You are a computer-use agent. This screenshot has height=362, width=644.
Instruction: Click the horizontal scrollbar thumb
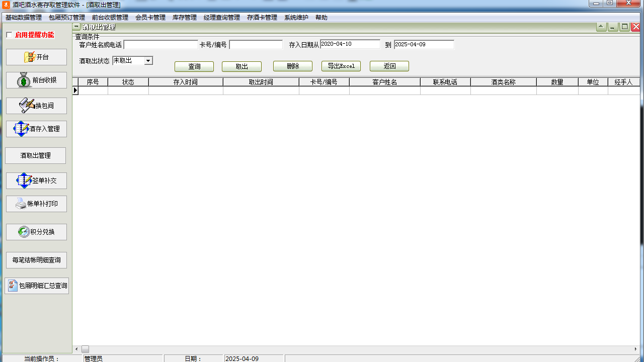pos(85,349)
